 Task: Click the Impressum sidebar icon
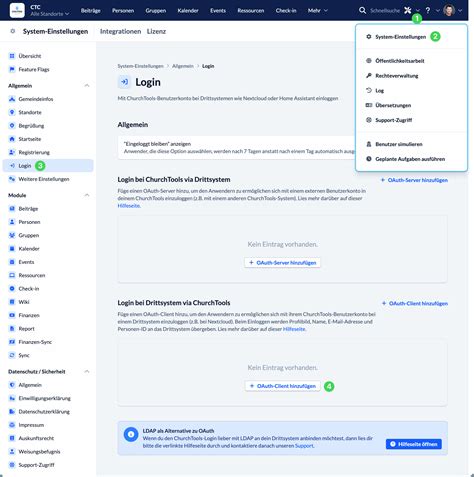[x=12, y=425]
